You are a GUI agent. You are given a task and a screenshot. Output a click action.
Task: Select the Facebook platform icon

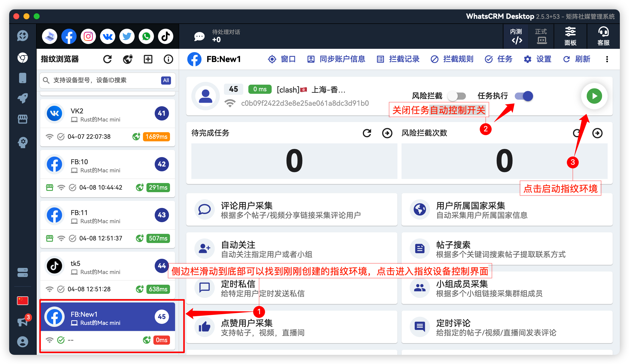69,36
